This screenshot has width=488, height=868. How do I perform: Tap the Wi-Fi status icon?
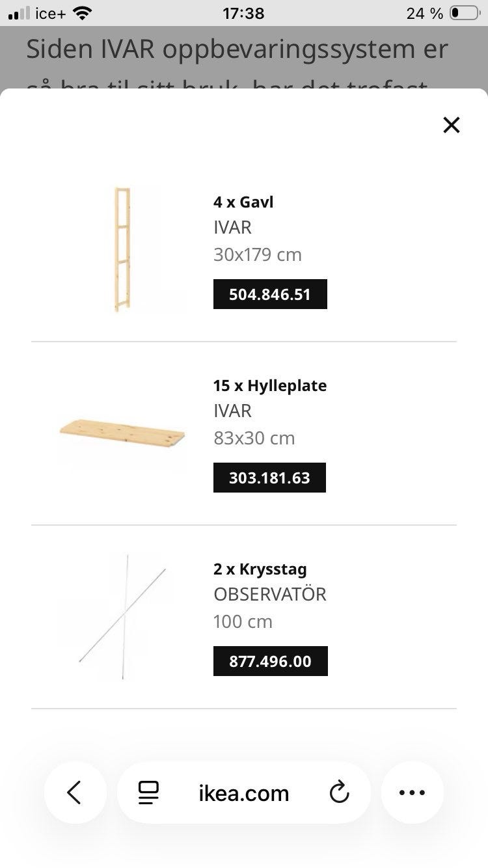coord(83,12)
